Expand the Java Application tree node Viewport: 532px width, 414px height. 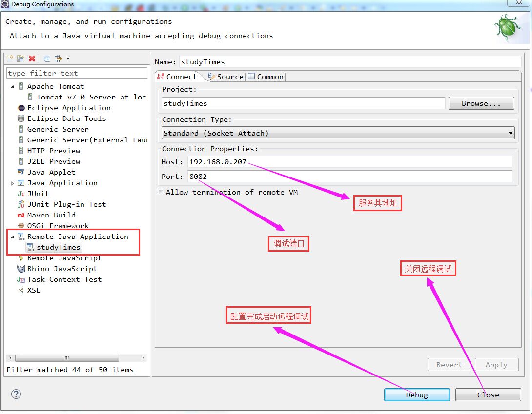coord(12,183)
